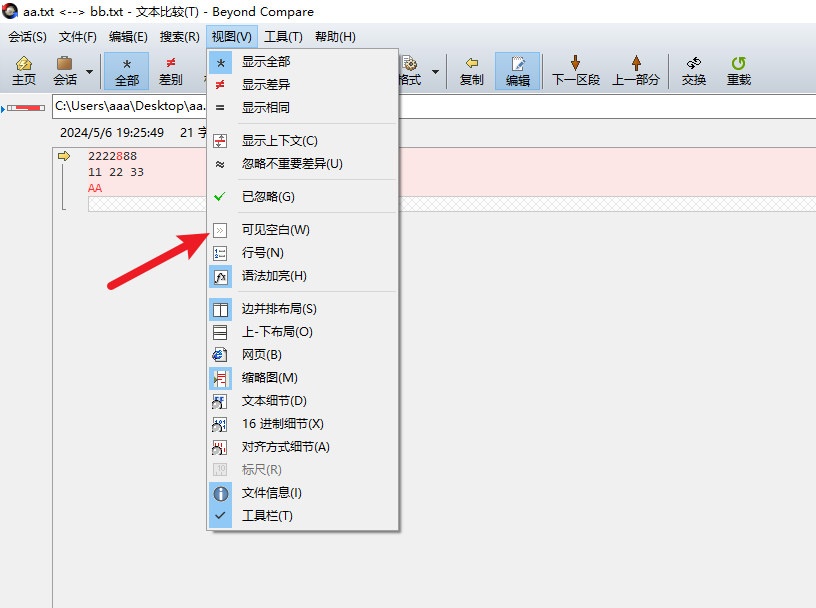Close the View (视图V) menu

[232, 37]
